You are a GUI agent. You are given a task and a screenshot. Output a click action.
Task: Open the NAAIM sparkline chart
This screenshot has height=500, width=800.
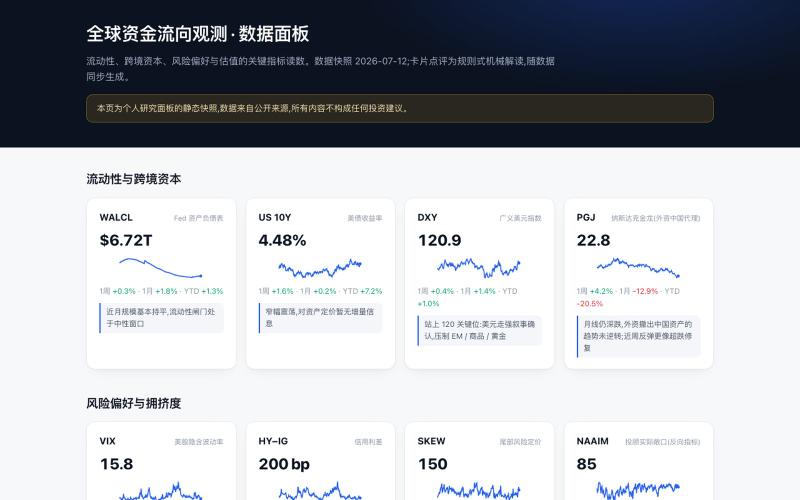(x=638, y=490)
